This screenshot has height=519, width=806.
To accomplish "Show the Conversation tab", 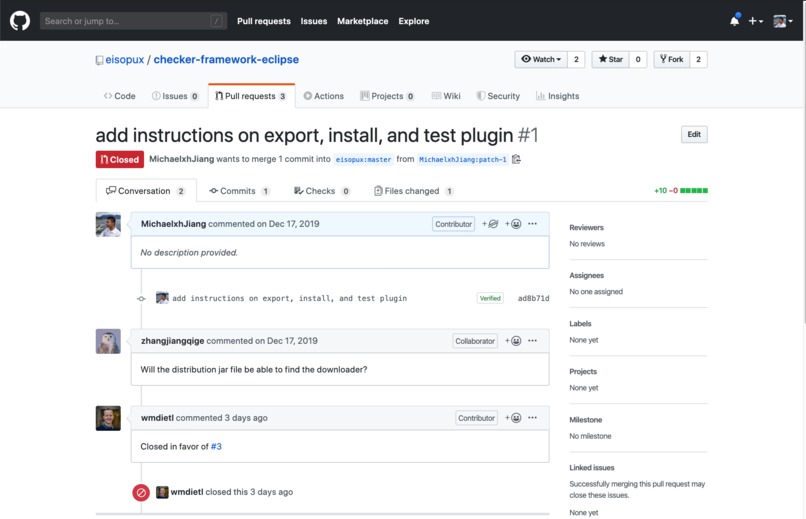I will 146,191.
